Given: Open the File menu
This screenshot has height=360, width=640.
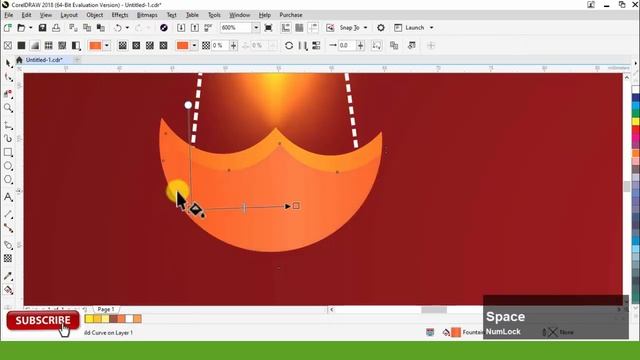Looking at the screenshot, I should [9, 15].
